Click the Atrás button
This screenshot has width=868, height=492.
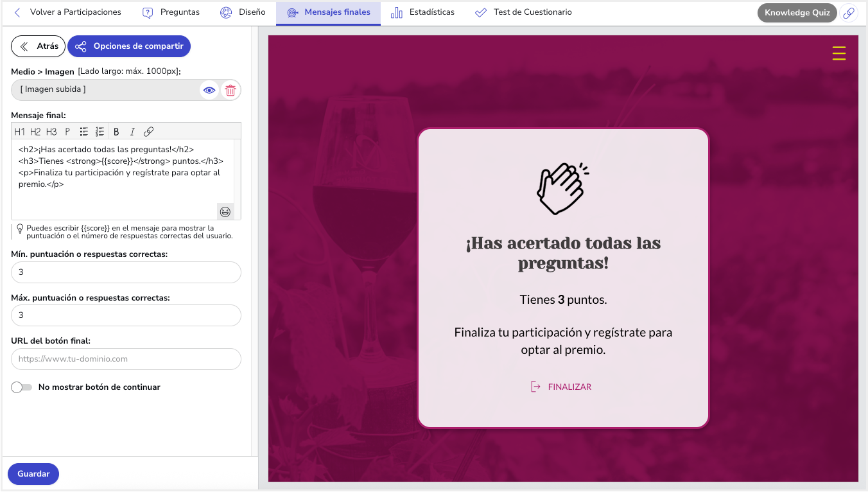pos(39,46)
